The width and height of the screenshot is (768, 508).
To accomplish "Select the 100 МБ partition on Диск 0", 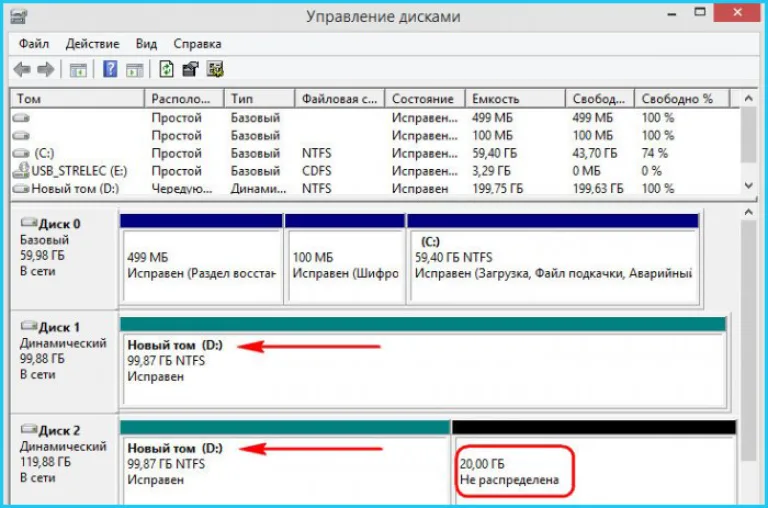I will 345,258.
